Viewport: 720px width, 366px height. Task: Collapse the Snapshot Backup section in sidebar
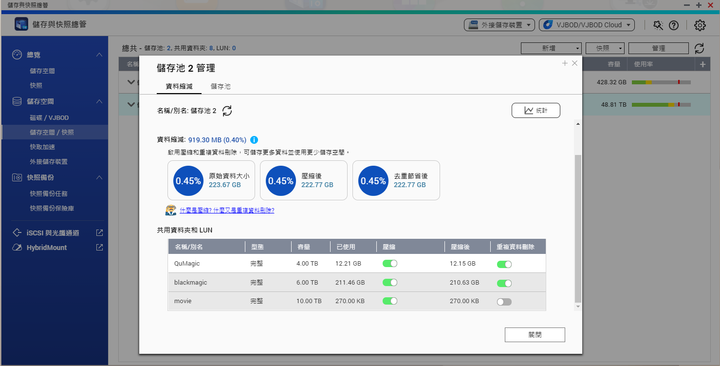coord(99,177)
